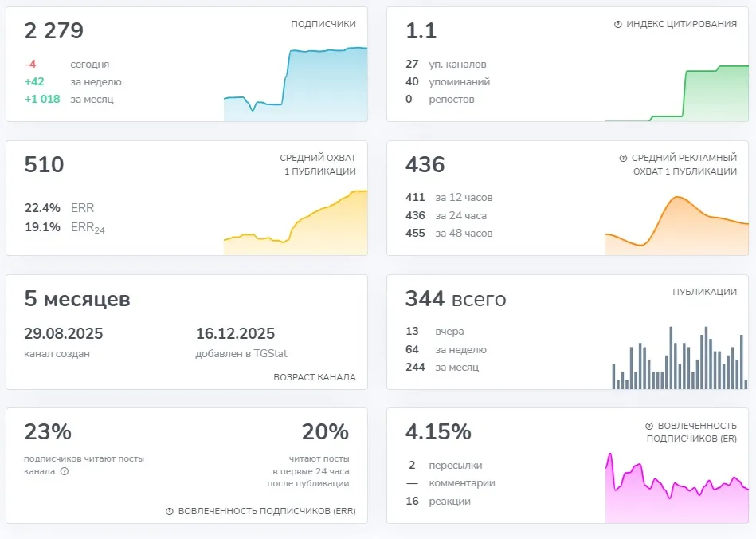Viewport: 756px width, 539px height.
Task: Open the orange advertising reach chart
Action: click(677, 226)
